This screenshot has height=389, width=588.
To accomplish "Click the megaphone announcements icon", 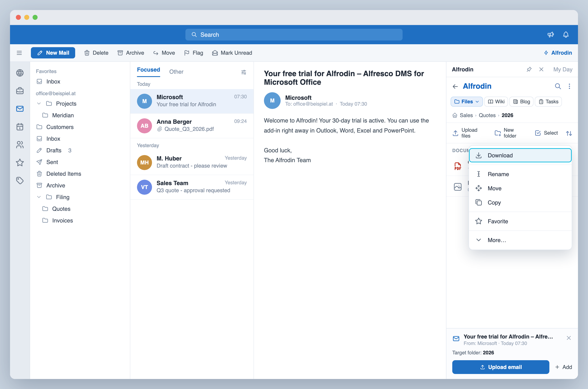I will 551,34.
